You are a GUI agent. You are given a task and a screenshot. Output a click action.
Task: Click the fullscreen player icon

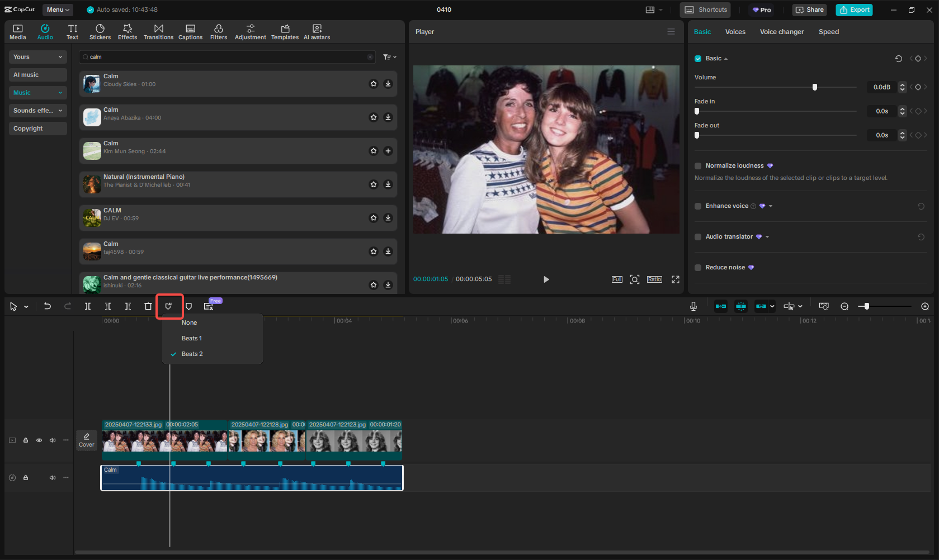pos(675,279)
